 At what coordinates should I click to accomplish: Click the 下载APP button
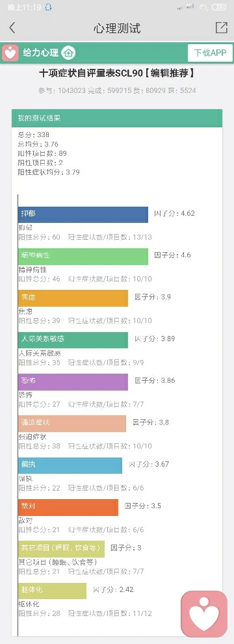(210, 53)
